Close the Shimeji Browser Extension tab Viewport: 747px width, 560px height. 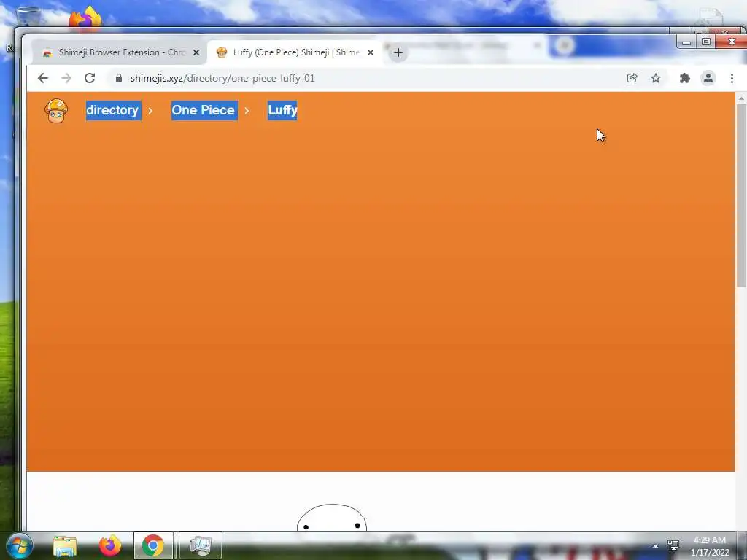tap(196, 52)
